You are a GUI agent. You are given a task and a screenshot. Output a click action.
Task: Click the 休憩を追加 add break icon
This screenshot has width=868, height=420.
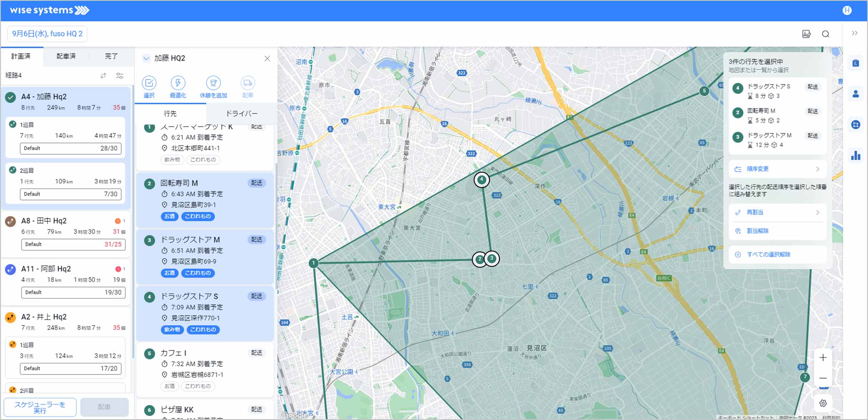[x=213, y=83]
